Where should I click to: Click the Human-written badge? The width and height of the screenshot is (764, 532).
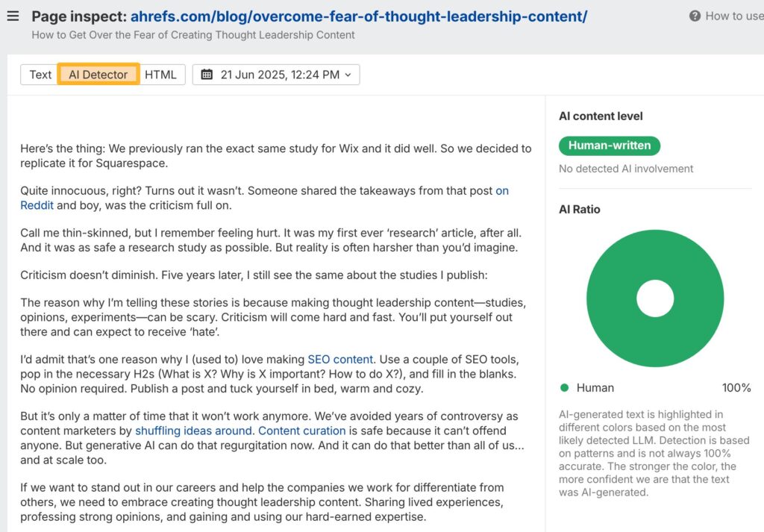pos(609,145)
